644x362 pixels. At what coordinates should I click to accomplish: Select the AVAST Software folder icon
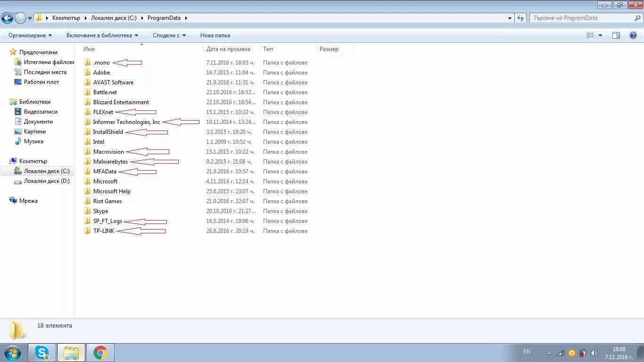pos(87,82)
